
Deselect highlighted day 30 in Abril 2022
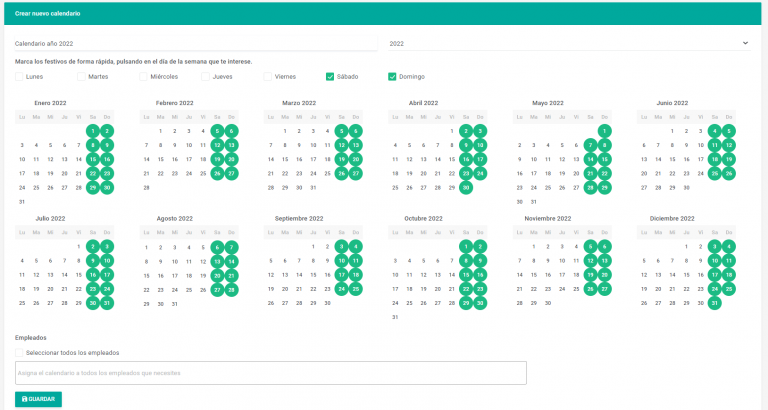point(466,187)
